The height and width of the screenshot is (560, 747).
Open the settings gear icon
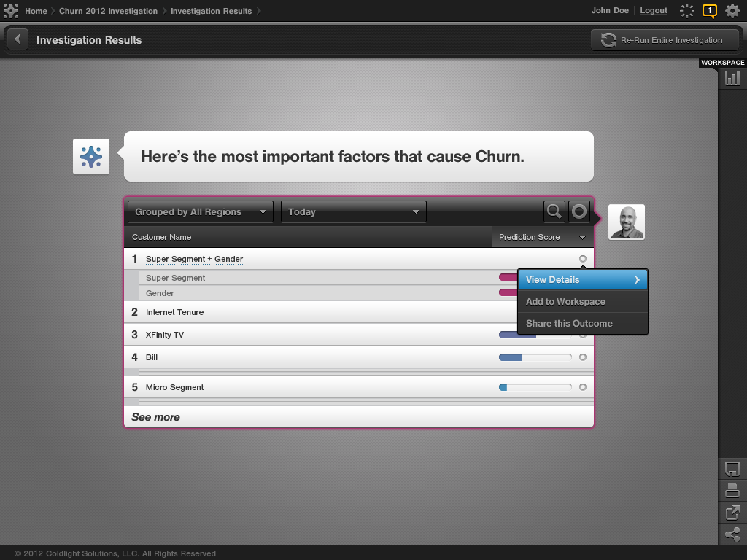point(732,11)
